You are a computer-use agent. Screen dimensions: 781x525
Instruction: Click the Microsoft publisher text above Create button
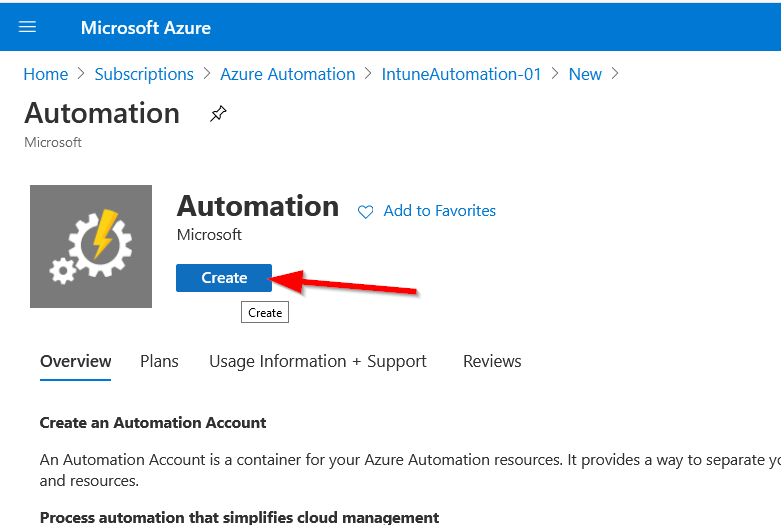tap(209, 235)
